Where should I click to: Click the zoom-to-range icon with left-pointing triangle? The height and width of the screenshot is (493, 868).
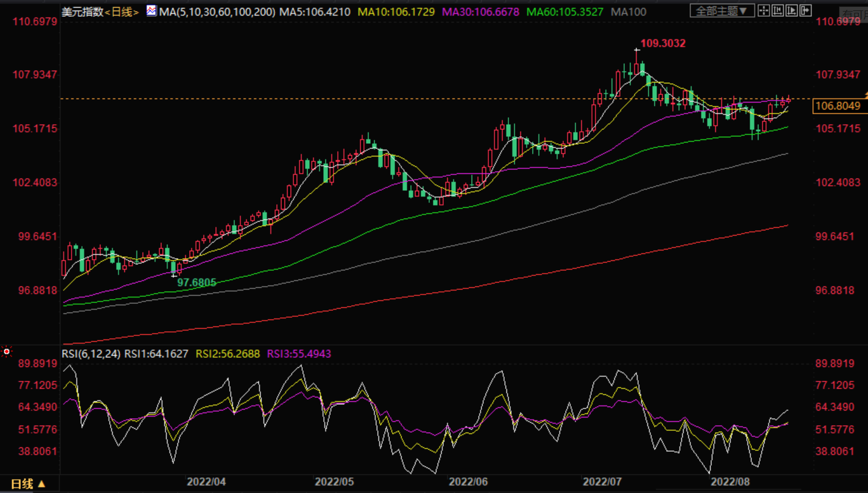tap(777, 10)
